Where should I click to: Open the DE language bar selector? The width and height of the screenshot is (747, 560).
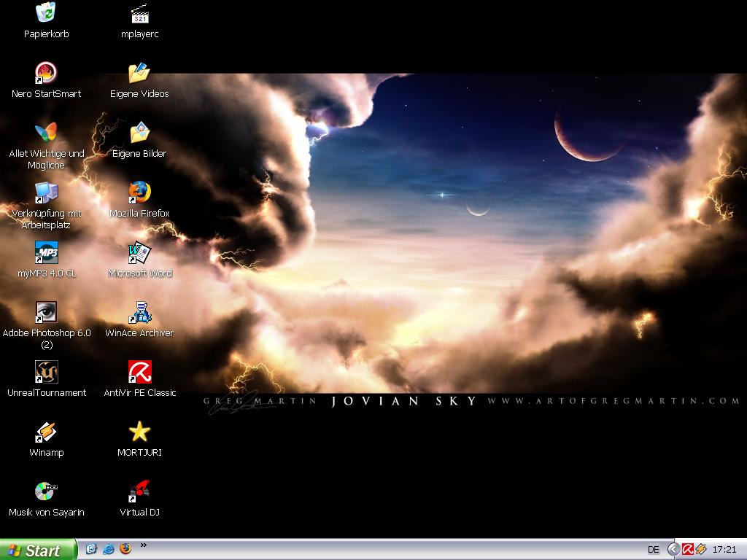653,549
